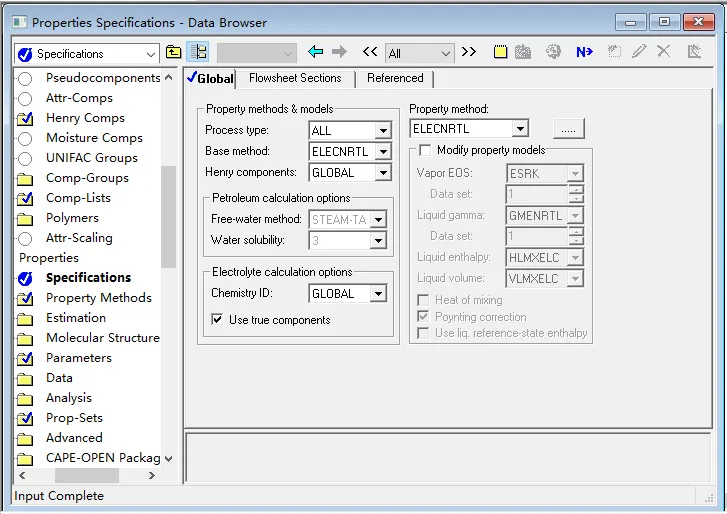Open the Henry components dropdown
This screenshot has height=514, width=727.
coord(383,173)
